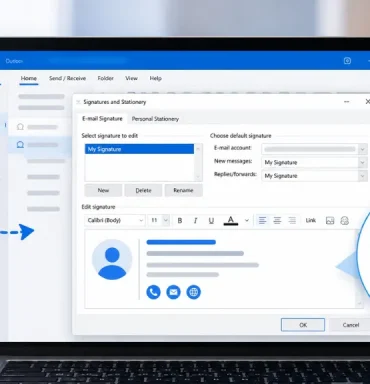Click the globe website icon in signature
Image resolution: width=370 pixels, height=384 pixels.
click(194, 292)
